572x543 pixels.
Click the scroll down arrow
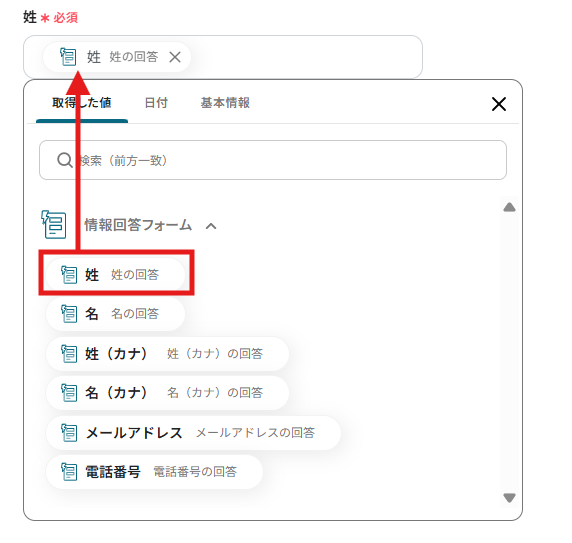(x=509, y=498)
